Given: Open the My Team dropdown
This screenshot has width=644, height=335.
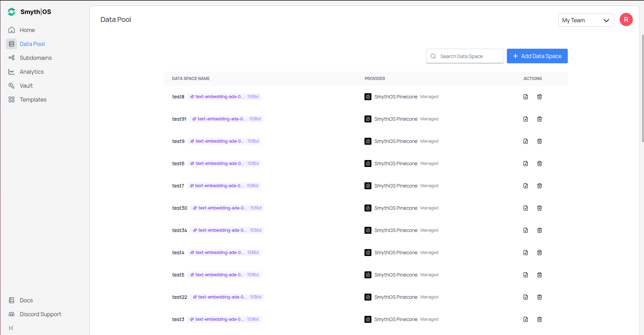Looking at the screenshot, I should (x=586, y=20).
